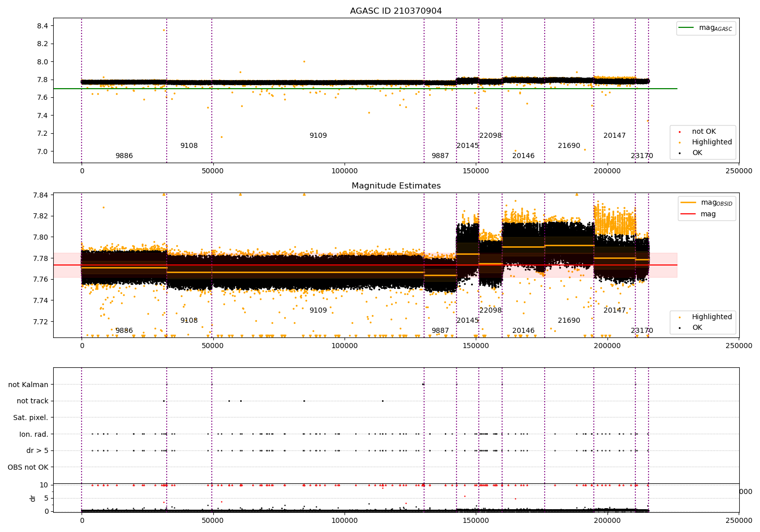This screenshot has height=532, width=760.
Task: Click the 'not track' axis label
Action: tap(32, 401)
